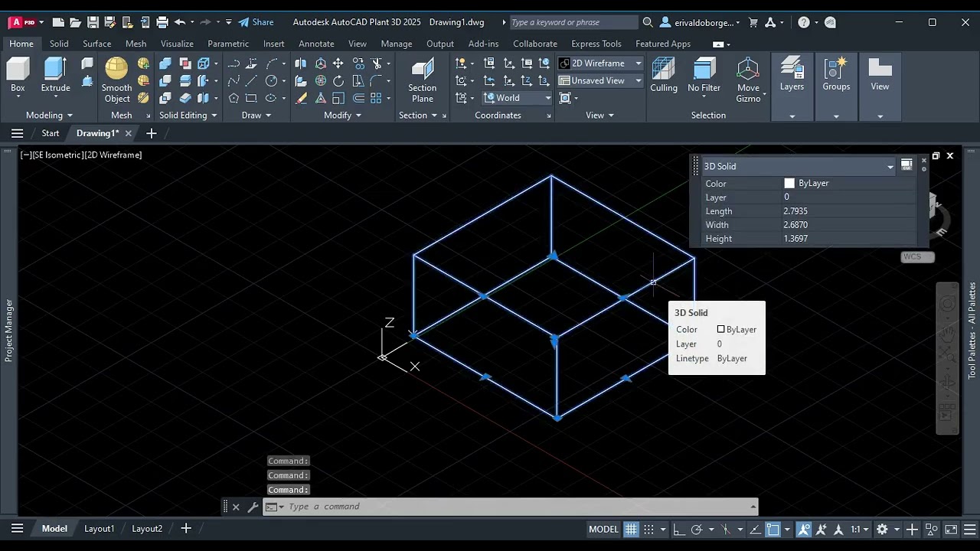Click the Save icon in quick access toolbar
The width and height of the screenshot is (980, 551).
93,22
